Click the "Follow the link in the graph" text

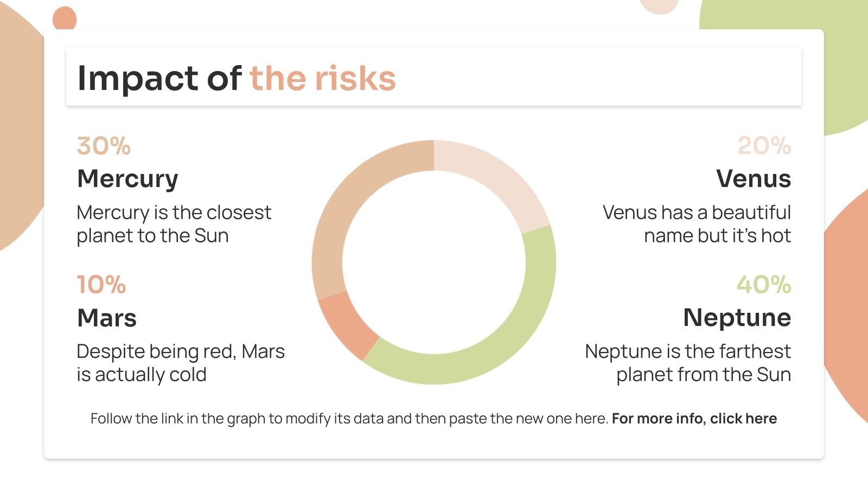(349, 419)
